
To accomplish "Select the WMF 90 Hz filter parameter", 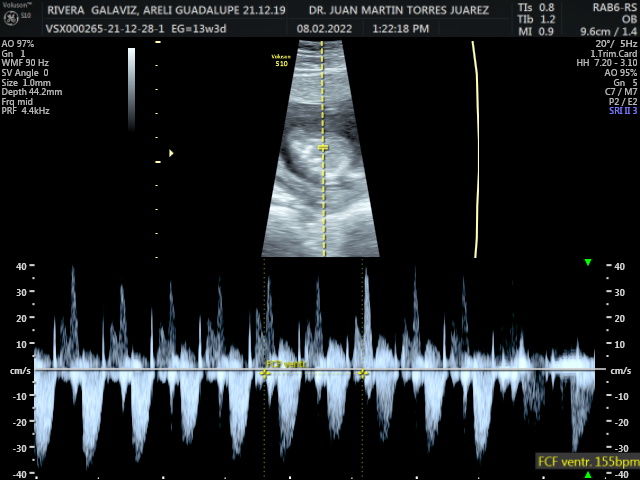I will point(26,64).
